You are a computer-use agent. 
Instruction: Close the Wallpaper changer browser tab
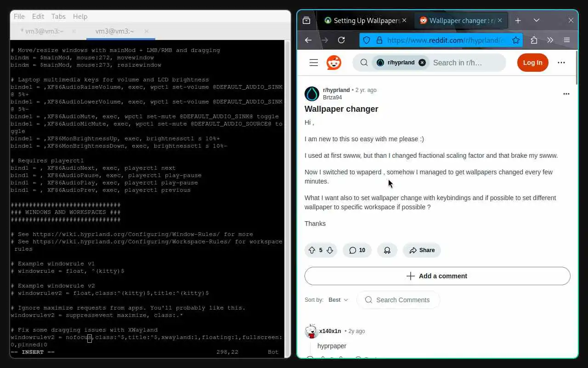pos(500,20)
